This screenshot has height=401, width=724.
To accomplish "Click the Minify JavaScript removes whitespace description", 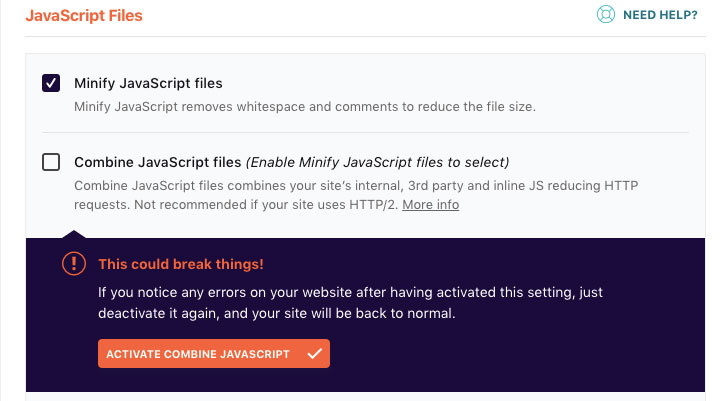I will [x=305, y=107].
